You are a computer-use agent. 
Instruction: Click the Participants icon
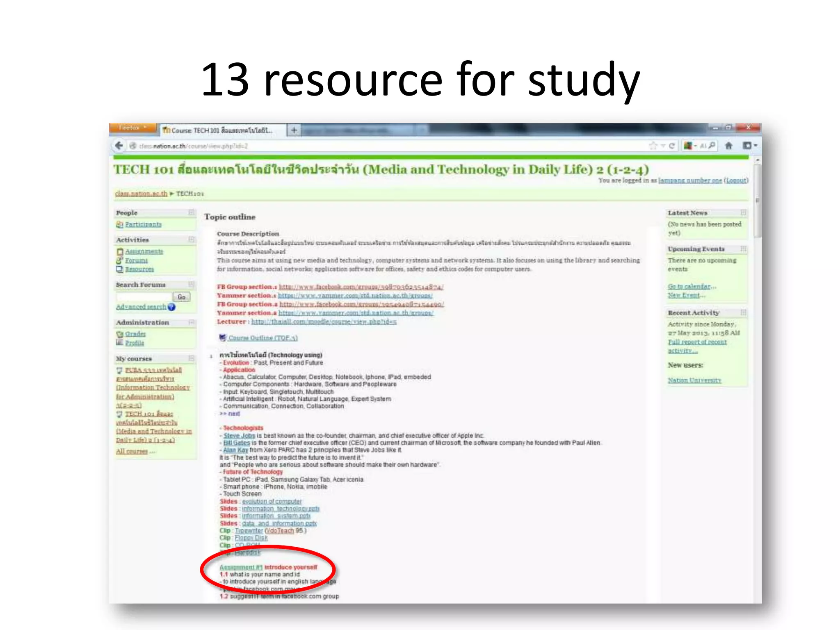[x=119, y=224]
